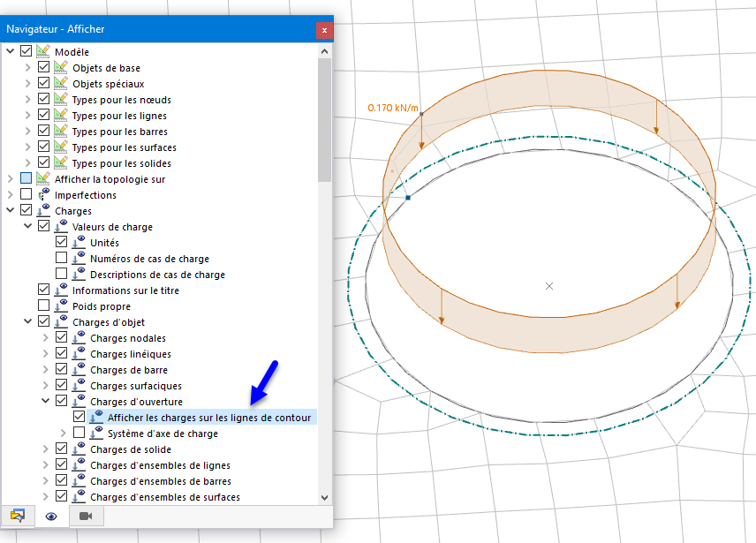Screen dimensions: 756x543
Task: Expand the Charges nodales node
Action: pos(46,338)
